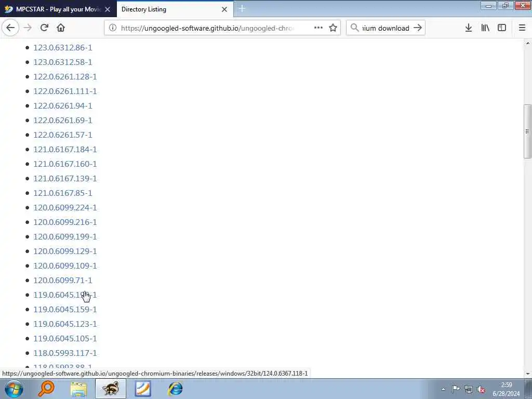Open version 121.0.6167.139-1
532x399 pixels.
pos(65,179)
